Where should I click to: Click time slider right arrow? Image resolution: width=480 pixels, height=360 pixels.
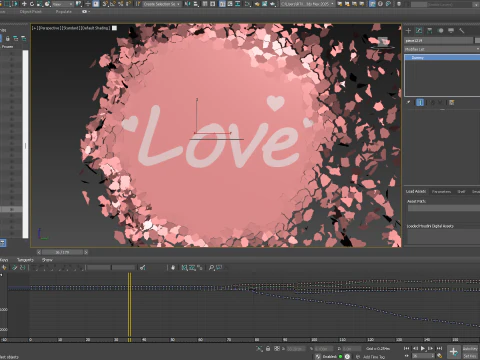pyautogui.click(x=86, y=252)
